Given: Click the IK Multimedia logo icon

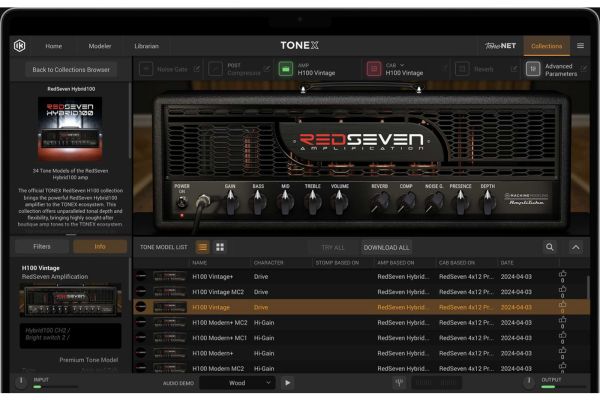Looking at the screenshot, I should pos(20,46).
